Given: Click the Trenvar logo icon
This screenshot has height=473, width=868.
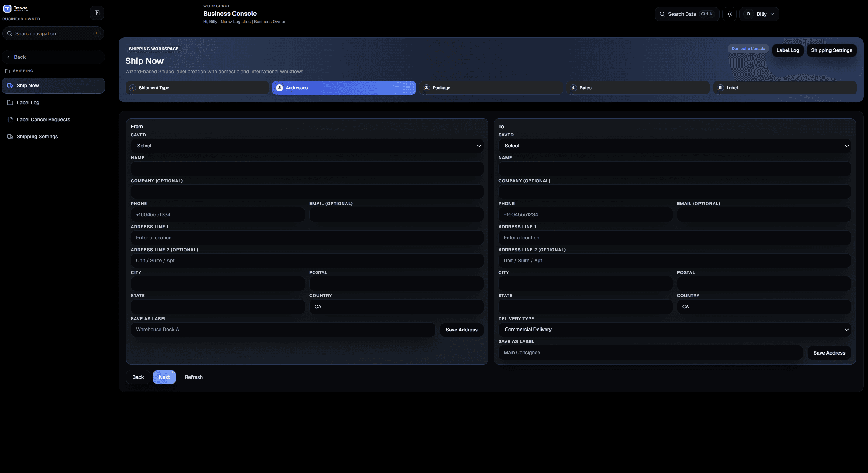Looking at the screenshot, I should pyautogui.click(x=7, y=9).
